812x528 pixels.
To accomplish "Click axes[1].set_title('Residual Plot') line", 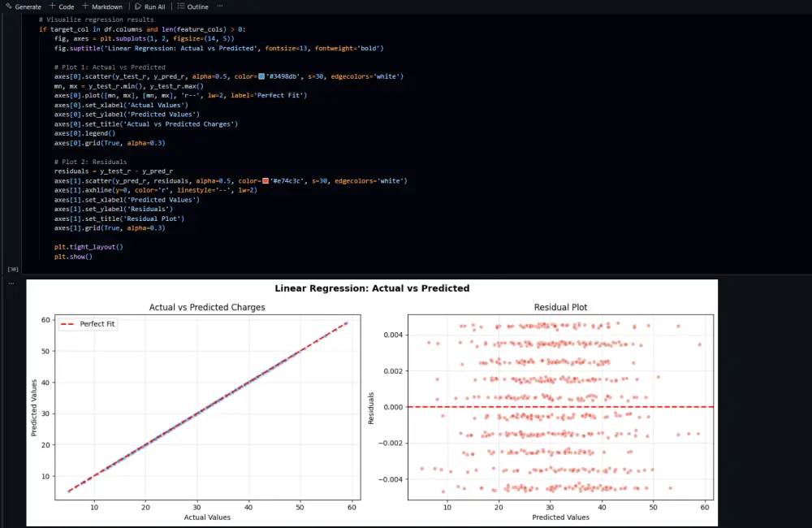I will click(x=119, y=219).
